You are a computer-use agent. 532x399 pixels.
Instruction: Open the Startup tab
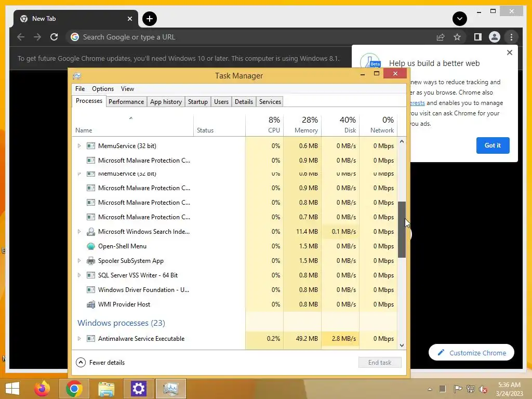tap(197, 102)
